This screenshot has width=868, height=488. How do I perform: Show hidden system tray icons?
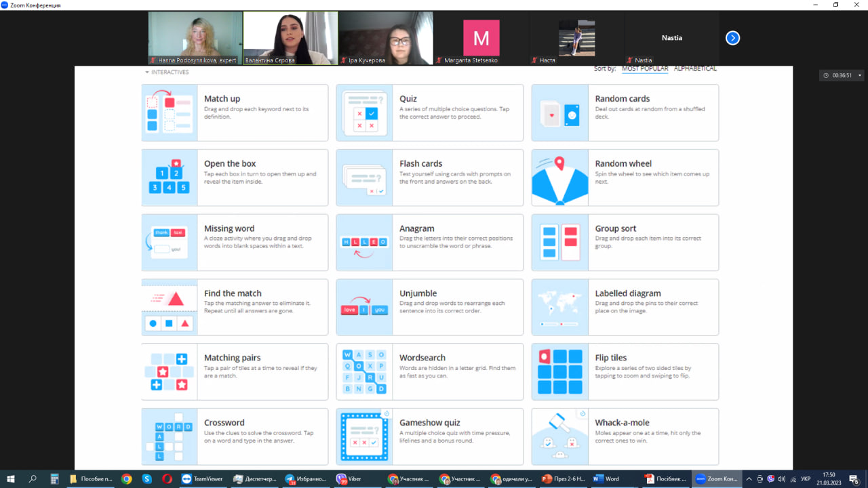pos(749,479)
